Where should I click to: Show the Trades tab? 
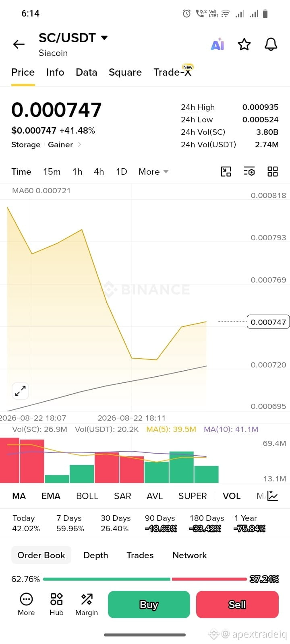[140, 555]
